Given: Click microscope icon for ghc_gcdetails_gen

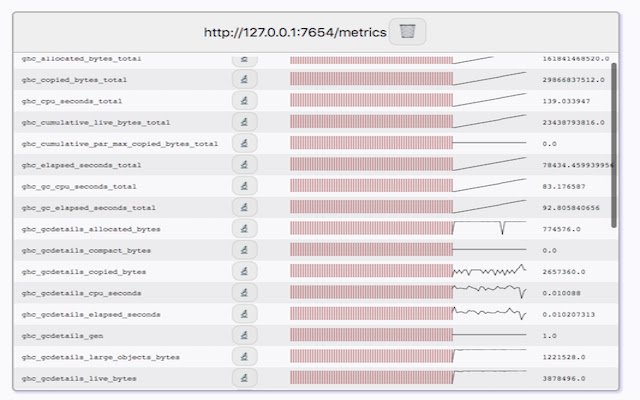Looking at the screenshot, I should [x=244, y=335].
